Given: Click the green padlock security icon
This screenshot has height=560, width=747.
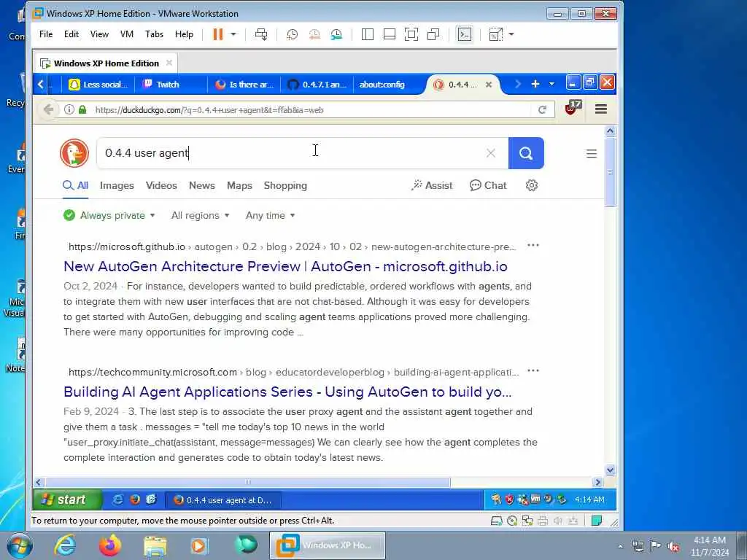Looking at the screenshot, I should tap(82, 109).
